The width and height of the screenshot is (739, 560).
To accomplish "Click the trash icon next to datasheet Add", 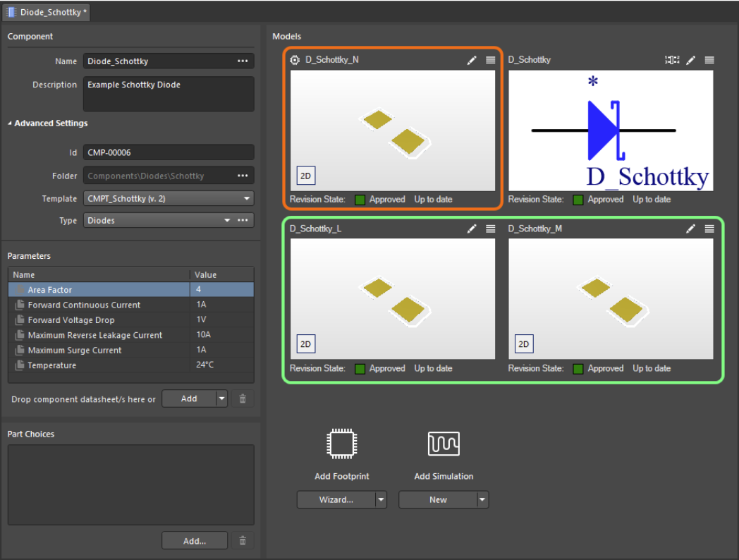I will [x=243, y=398].
